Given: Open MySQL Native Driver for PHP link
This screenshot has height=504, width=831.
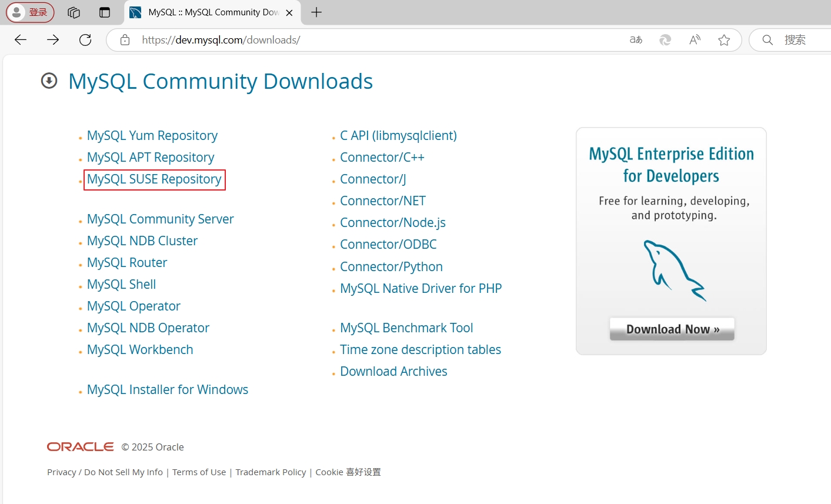Looking at the screenshot, I should coord(421,289).
